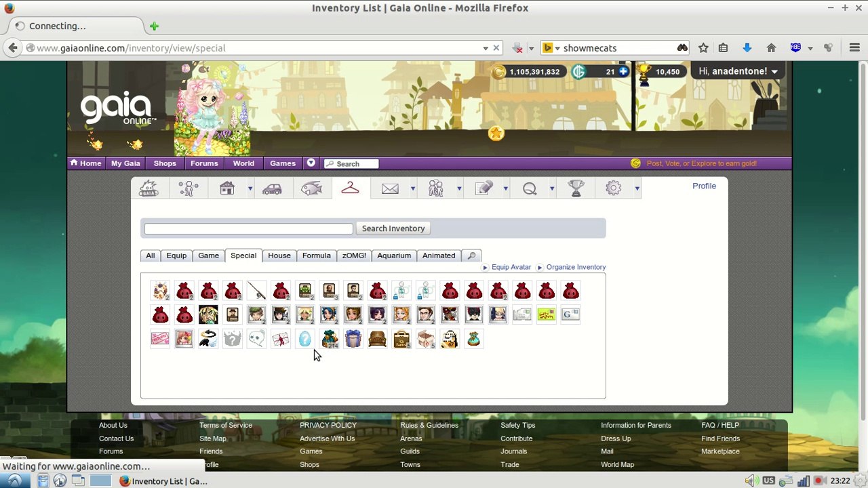Open the friends people icon in navigation

[436, 188]
